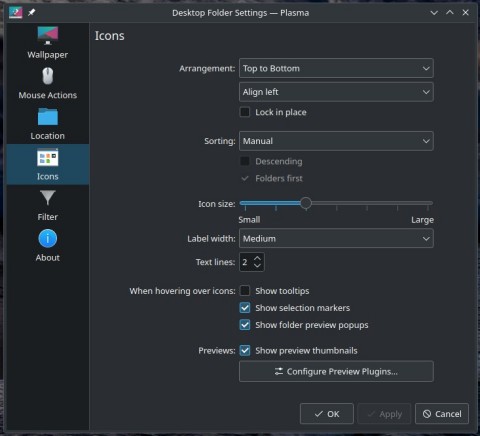The image size is (480, 436).
Task: Click the Small label under slider
Action: click(x=249, y=220)
